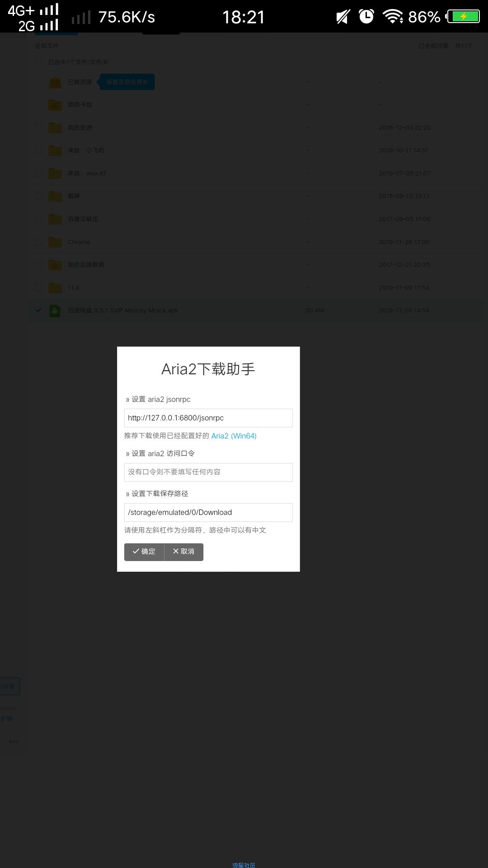Open the 截屏 folder name

pyautogui.click(x=74, y=196)
